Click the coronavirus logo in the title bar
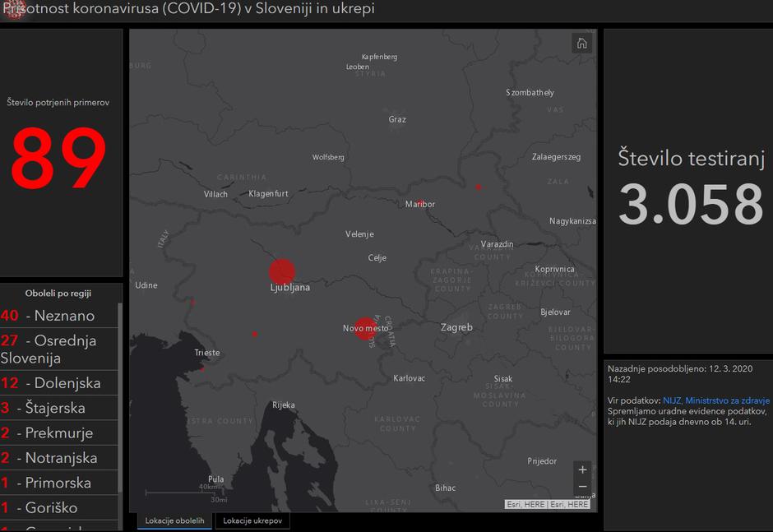Viewport: 773px width, 532px height. click(14, 10)
